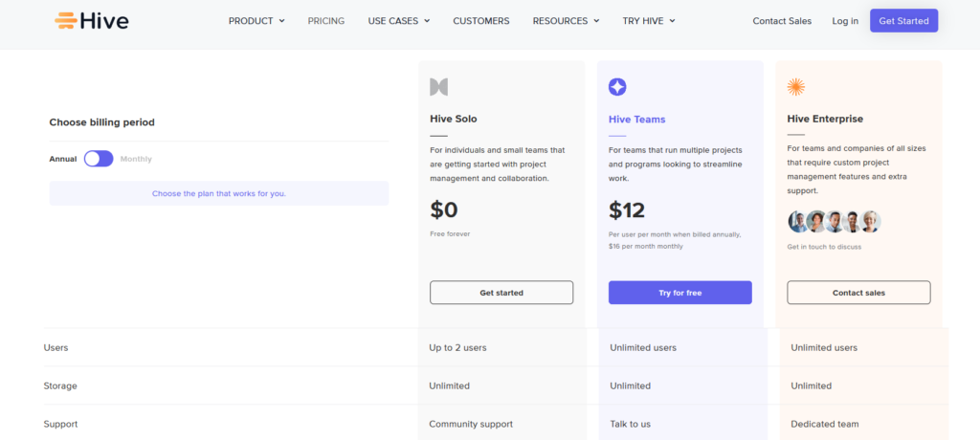
Task: Click Get started under Hive Solo
Action: (501, 293)
